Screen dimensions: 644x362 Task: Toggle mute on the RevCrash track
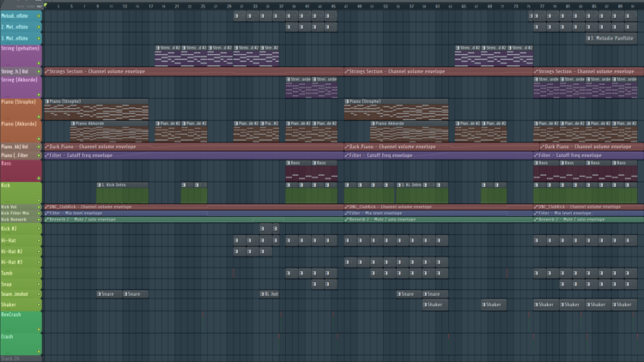pos(39,329)
